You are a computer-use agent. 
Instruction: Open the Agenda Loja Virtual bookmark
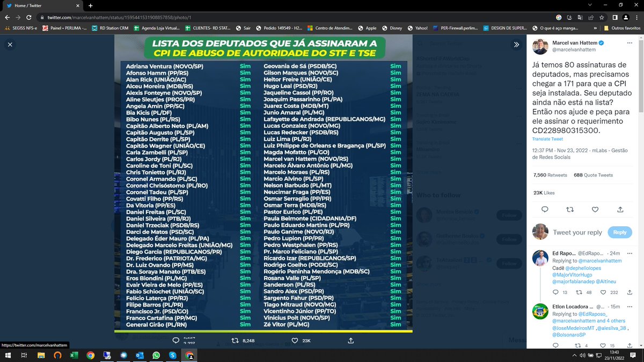click(x=156, y=28)
